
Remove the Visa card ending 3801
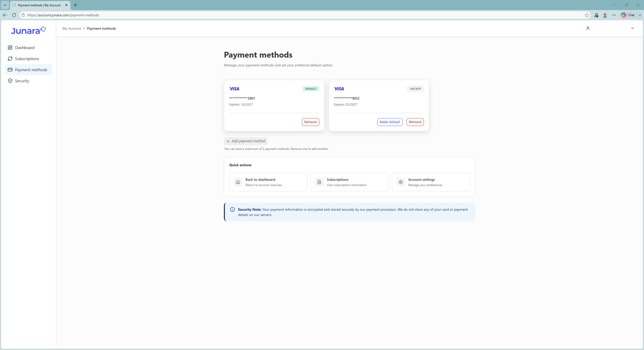click(310, 122)
